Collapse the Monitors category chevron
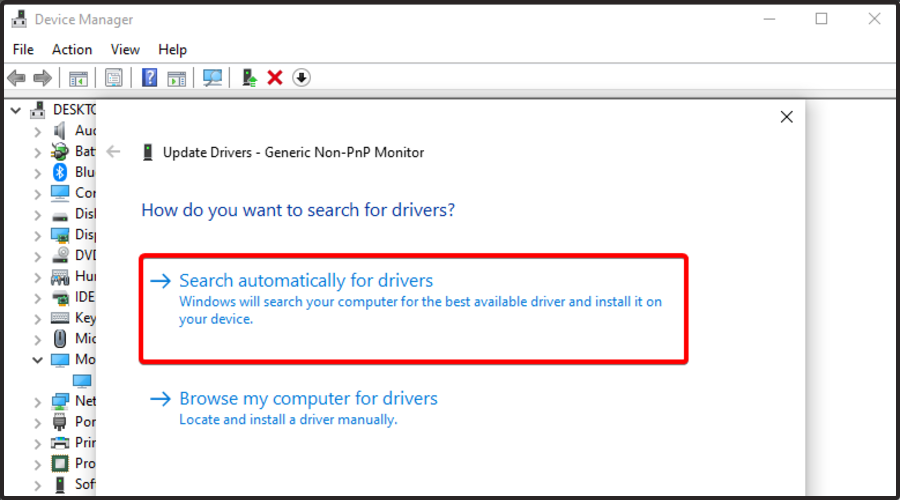 coord(37,360)
